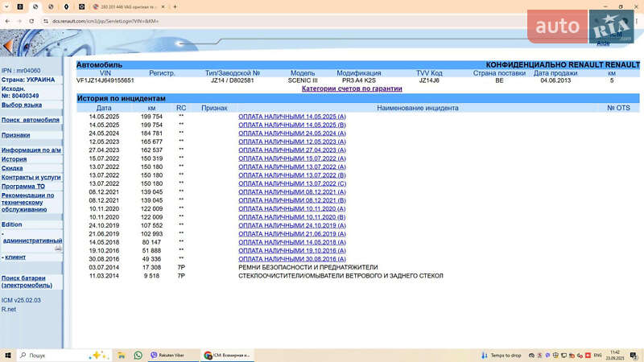644x362 pixels.
Task: Open ОПЛАТА НАЛИЧНЫМИ 14.05.2025 (A) incident
Action: (x=292, y=117)
